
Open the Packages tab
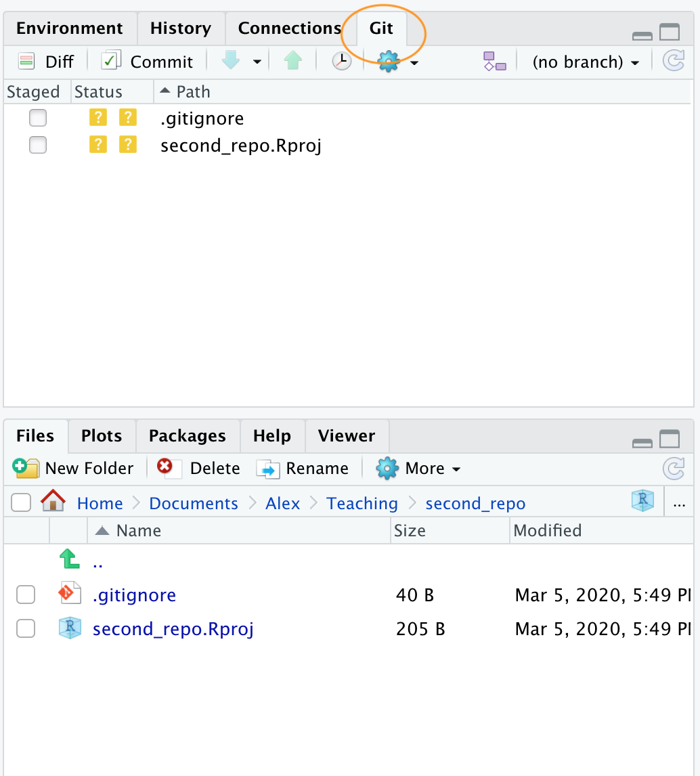point(187,435)
